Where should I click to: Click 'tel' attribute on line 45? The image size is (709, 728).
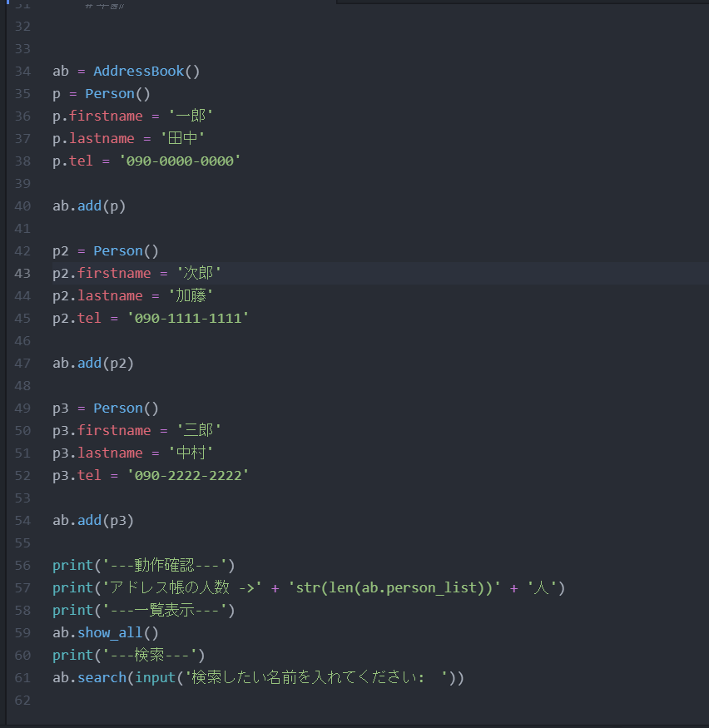(89, 318)
